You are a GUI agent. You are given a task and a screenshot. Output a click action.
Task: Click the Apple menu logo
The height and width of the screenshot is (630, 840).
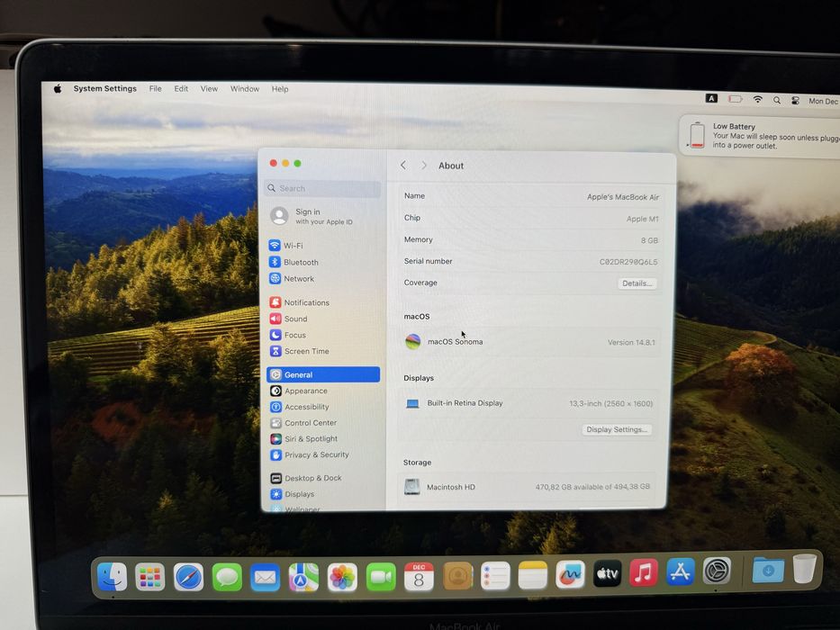pos(58,89)
